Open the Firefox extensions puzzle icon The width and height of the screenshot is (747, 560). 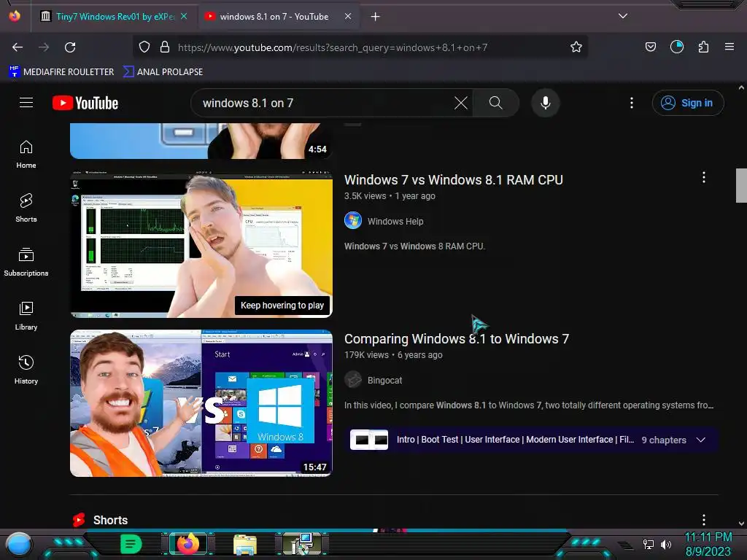pyautogui.click(x=703, y=47)
